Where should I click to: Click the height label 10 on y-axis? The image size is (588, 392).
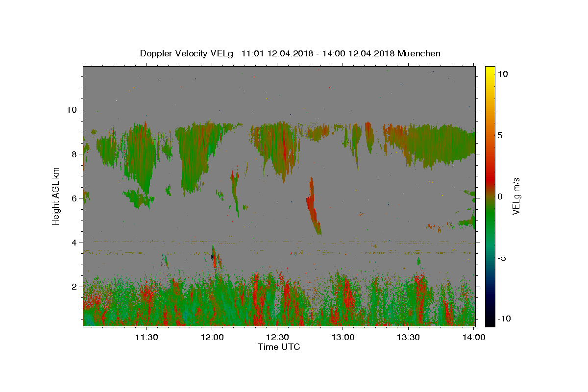tap(71, 110)
